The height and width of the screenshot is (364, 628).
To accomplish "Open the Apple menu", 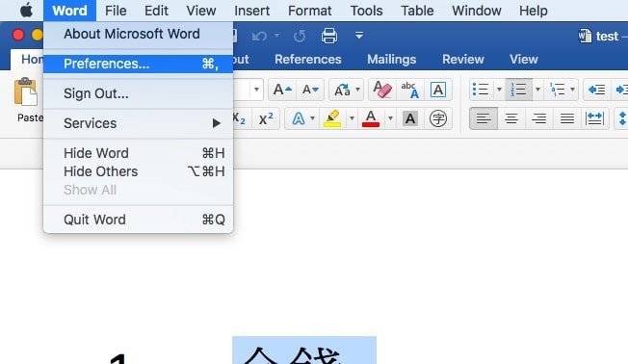I will point(26,10).
